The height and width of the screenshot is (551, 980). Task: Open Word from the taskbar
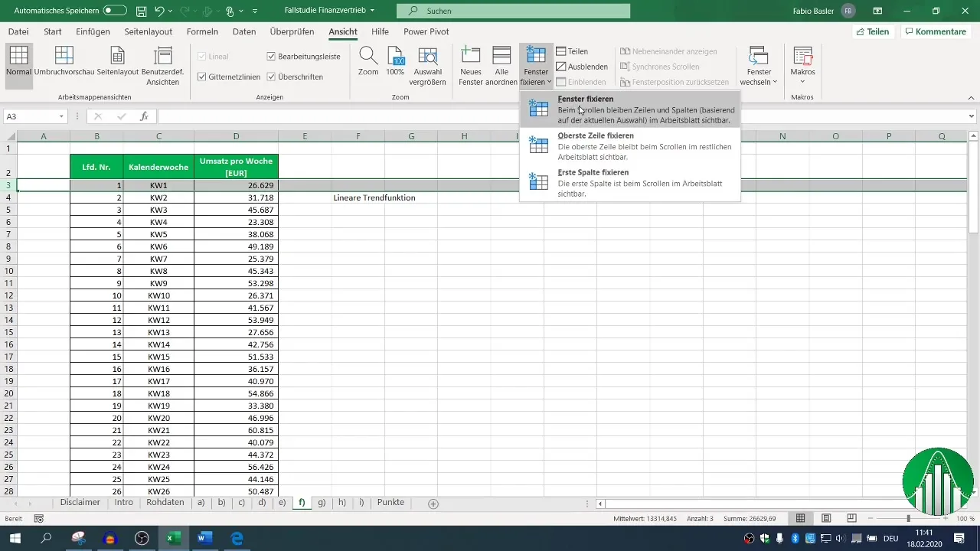click(204, 538)
